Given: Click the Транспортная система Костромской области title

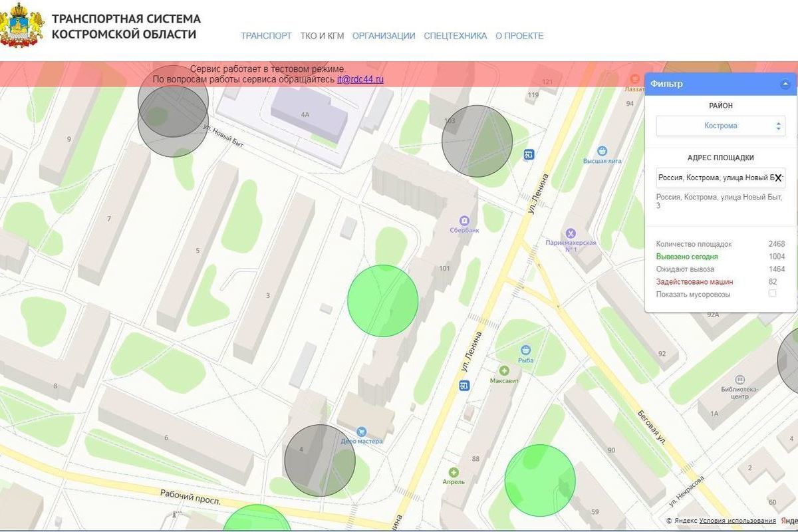Looking at the screenshot, I should [x=126, y=27].
